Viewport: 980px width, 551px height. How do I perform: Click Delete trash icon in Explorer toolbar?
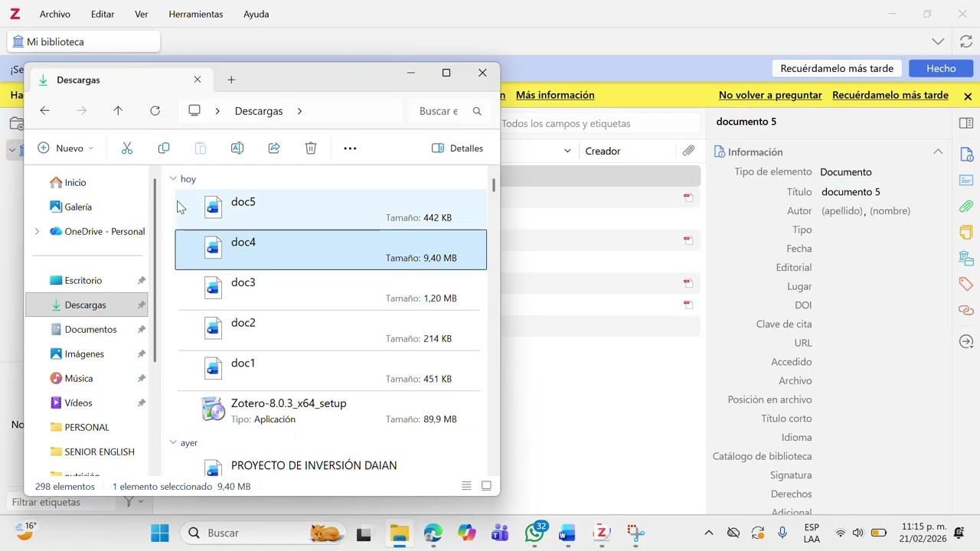[x=311, y=148]
